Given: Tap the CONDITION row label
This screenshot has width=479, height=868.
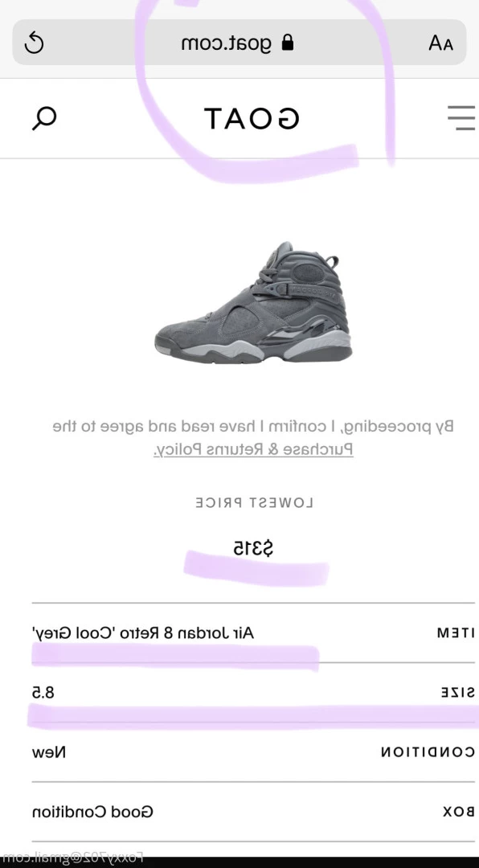Looking at the screenshot, I should 428,752.
